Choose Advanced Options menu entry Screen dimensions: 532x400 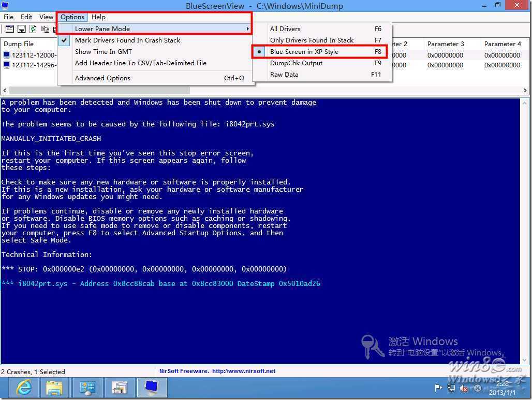tap(156, 78)
